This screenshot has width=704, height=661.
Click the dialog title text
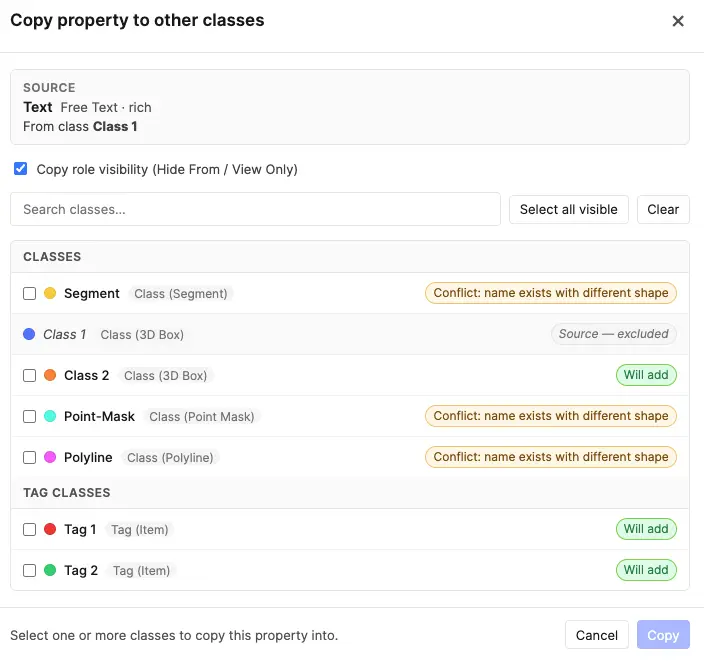(x=137, y=21)
